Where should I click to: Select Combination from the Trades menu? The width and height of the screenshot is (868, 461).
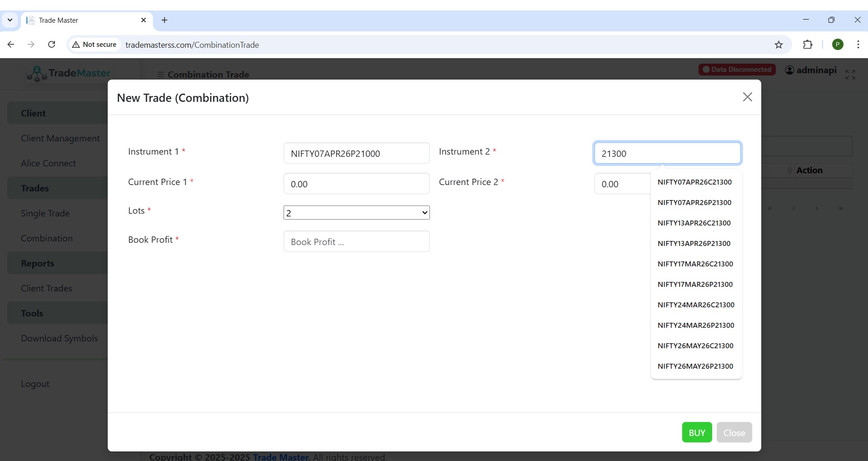coord(47,238)
